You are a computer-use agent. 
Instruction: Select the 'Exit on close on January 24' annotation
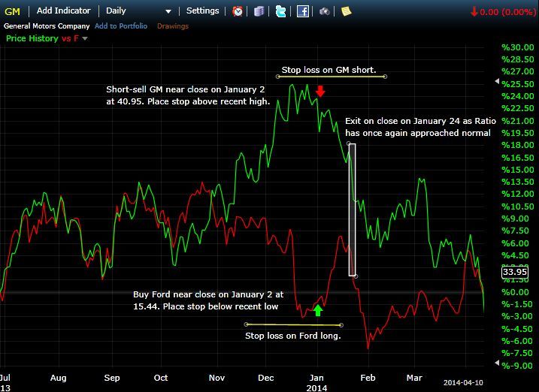point(420,127)
